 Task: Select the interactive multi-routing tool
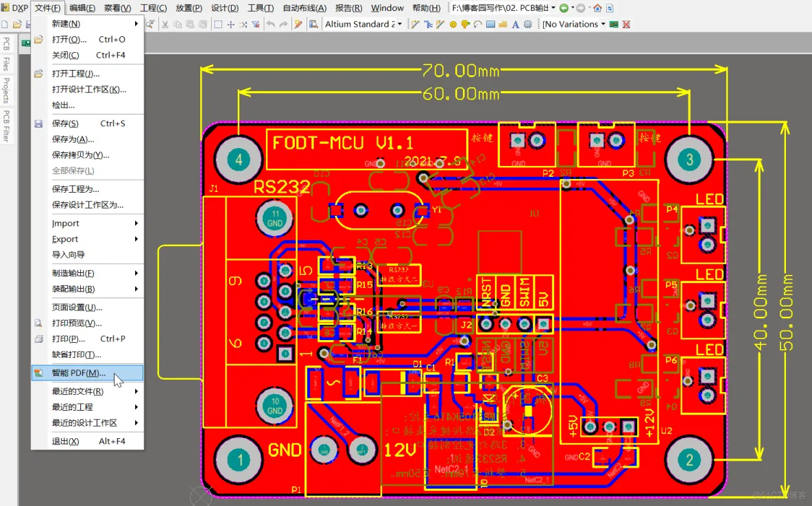coord(428,25)
